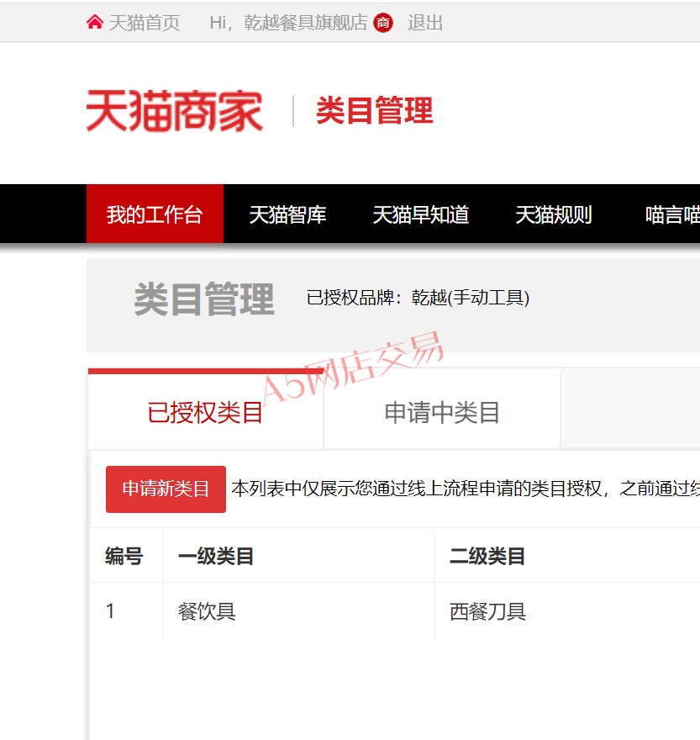Click the 已授权品牌：乾越(手动工具) text
This screenshot has height=740, width=700.
(x=418, y=298)
